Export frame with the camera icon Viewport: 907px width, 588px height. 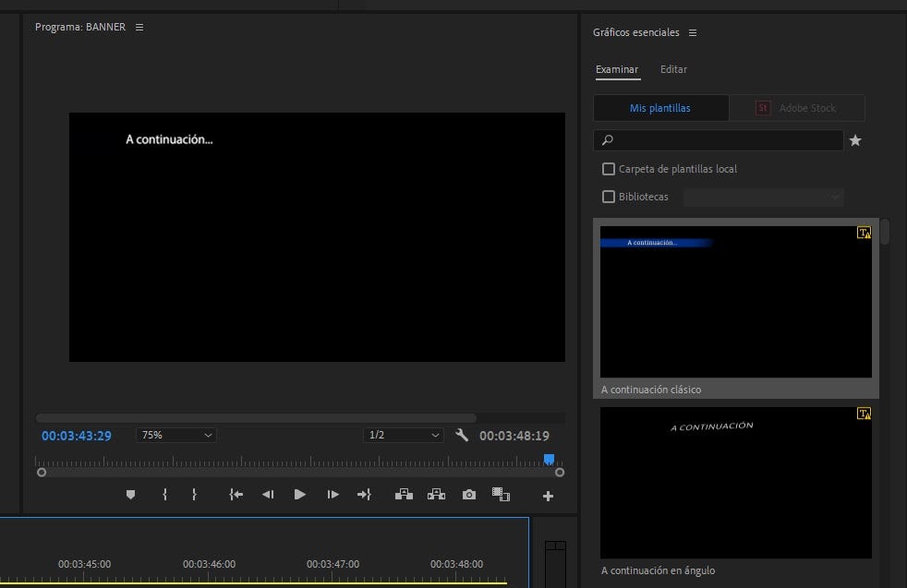pyautogui.click(x=469, y=495)
